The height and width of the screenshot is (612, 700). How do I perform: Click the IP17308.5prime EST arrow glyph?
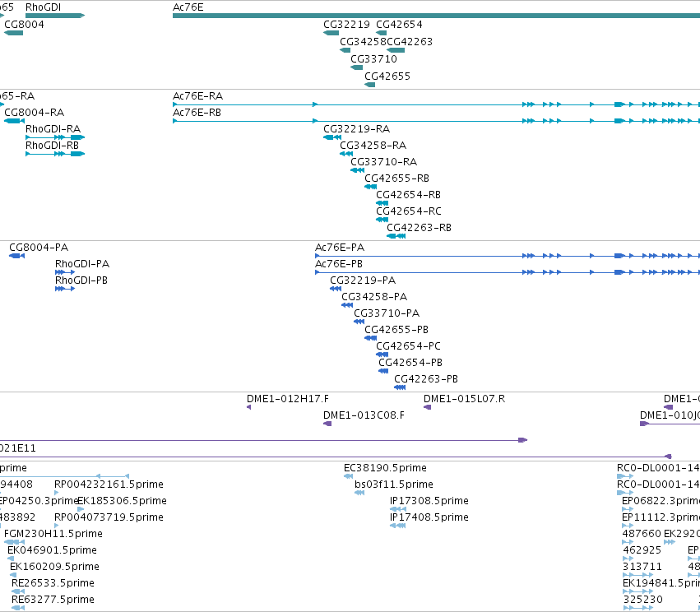[398, 509]
